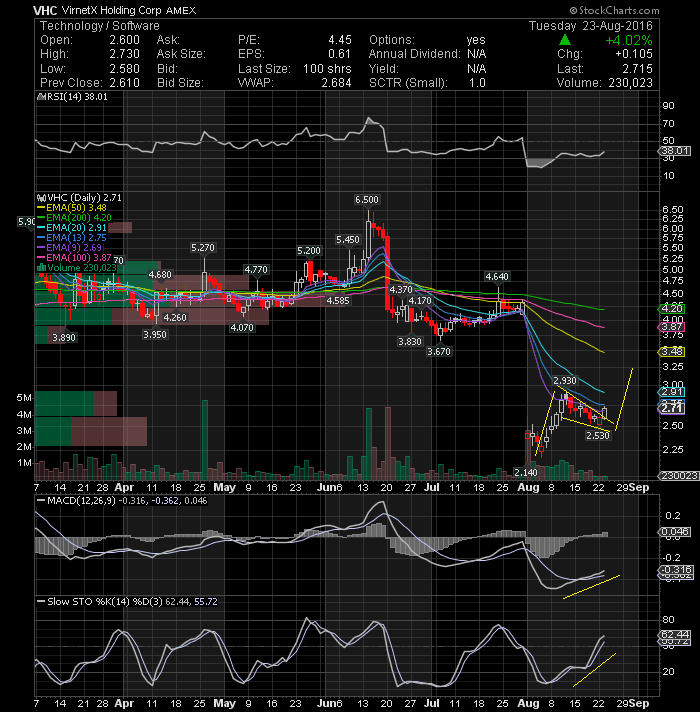The width and height of the screenshot is (700, 712).
Task: Click the green up-arrow change indicator
Action: (565, 40)
